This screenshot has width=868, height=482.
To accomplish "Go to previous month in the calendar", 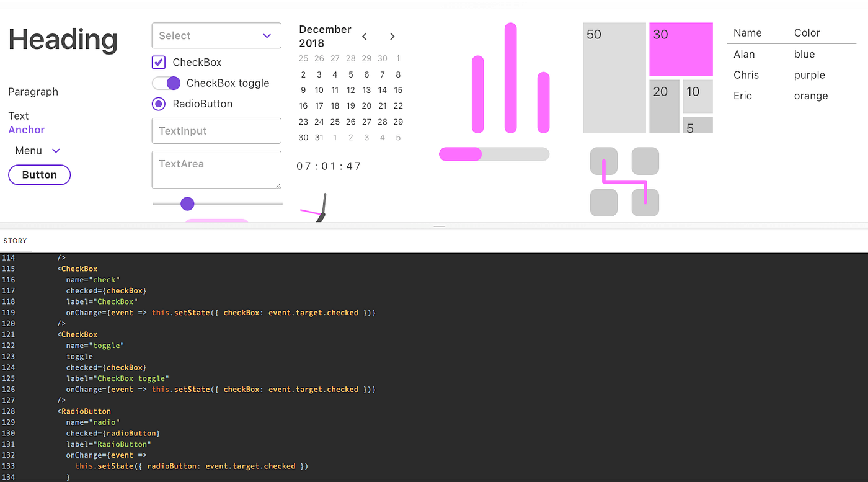I will [364, 36].
